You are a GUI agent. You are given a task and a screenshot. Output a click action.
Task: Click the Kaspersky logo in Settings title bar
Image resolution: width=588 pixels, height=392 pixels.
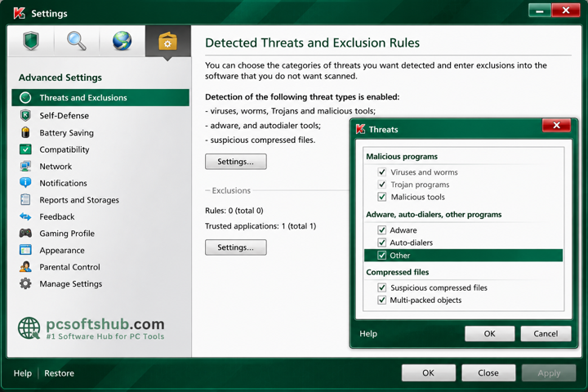coord(19,13)
